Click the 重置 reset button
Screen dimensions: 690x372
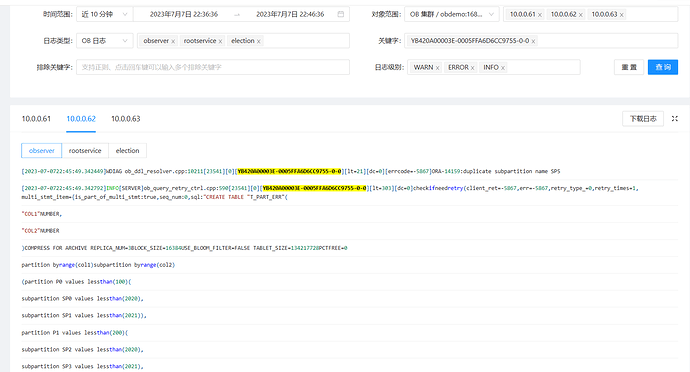pyautogui.click(x=629, y=67)
